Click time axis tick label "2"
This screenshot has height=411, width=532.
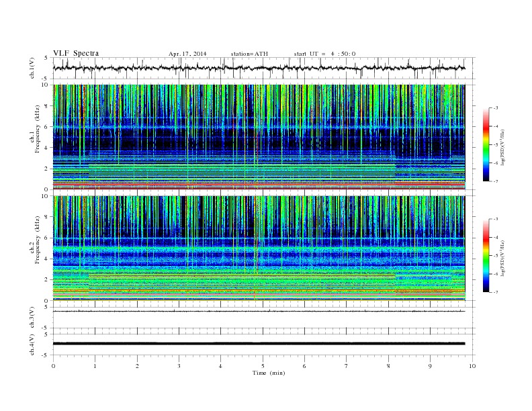click(x=137, y=366)
